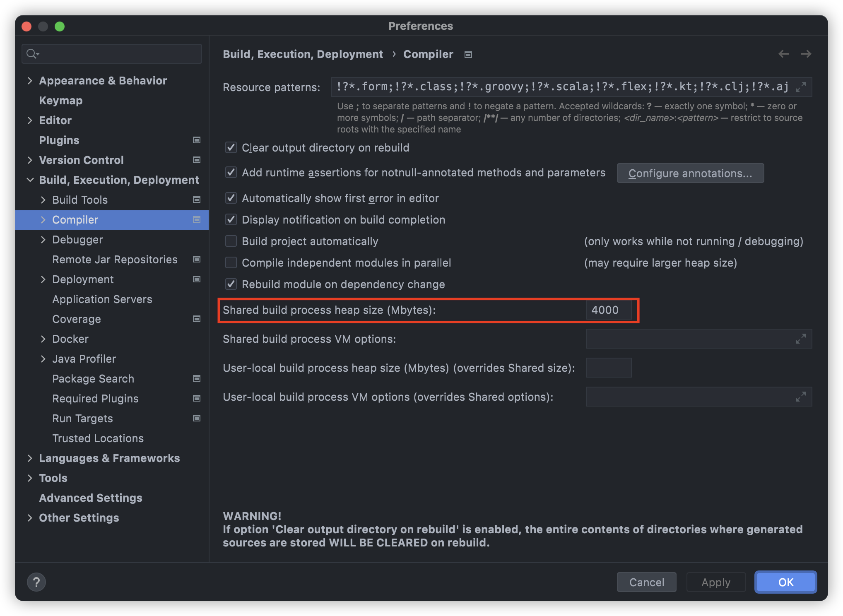Enable Compile independent modules in parallel
Viewport: 843px width, 616px height.
pyautogui.click(x=231, y=262)
